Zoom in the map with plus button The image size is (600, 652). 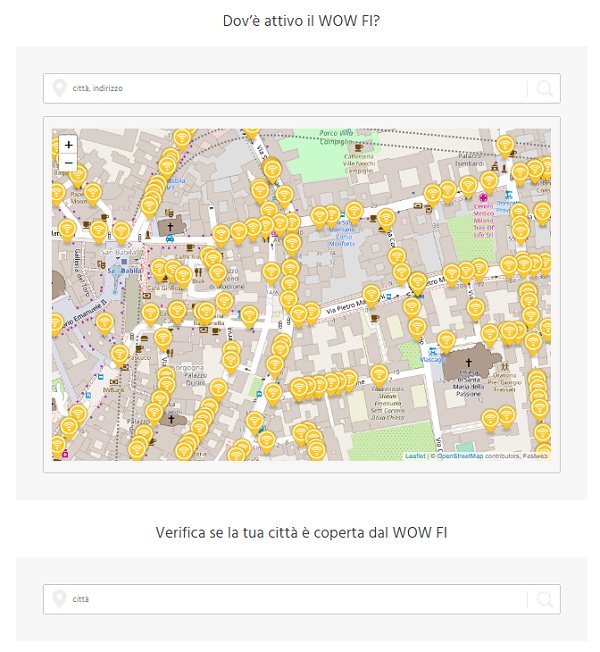(69, 145)
